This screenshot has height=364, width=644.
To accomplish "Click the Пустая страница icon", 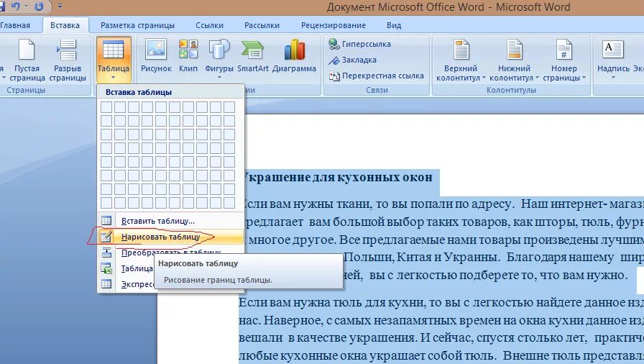I will [x=27, y=50].
